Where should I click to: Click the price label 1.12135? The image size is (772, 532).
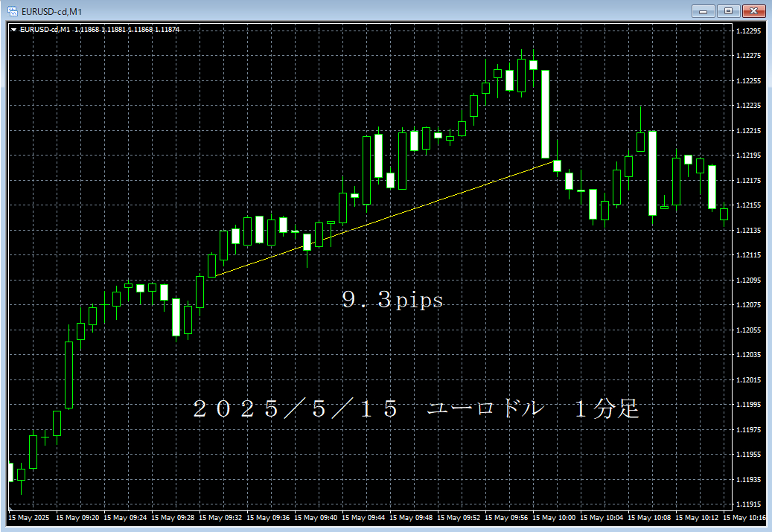tap(748, 231)
